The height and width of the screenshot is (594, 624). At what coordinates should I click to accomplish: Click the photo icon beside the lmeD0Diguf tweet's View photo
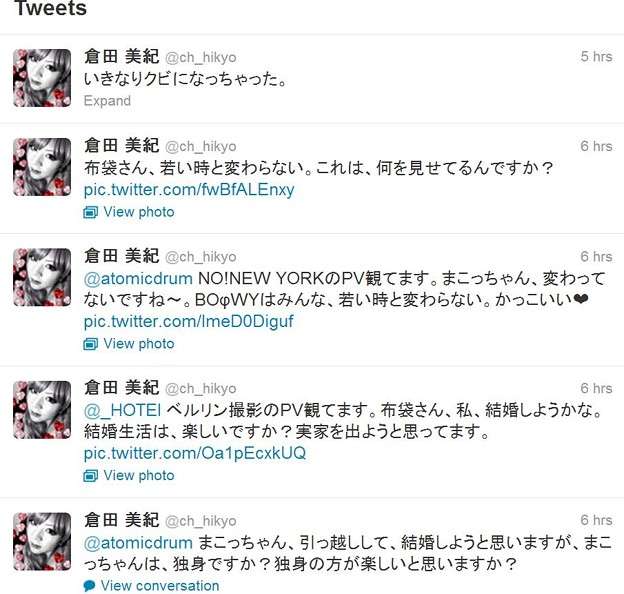pyautogui.click(x=90, y=344)
